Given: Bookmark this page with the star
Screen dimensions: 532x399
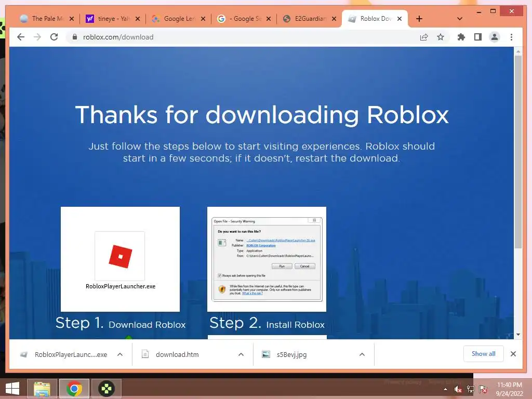Looking at the screenshot, I should tap(441, 37).
